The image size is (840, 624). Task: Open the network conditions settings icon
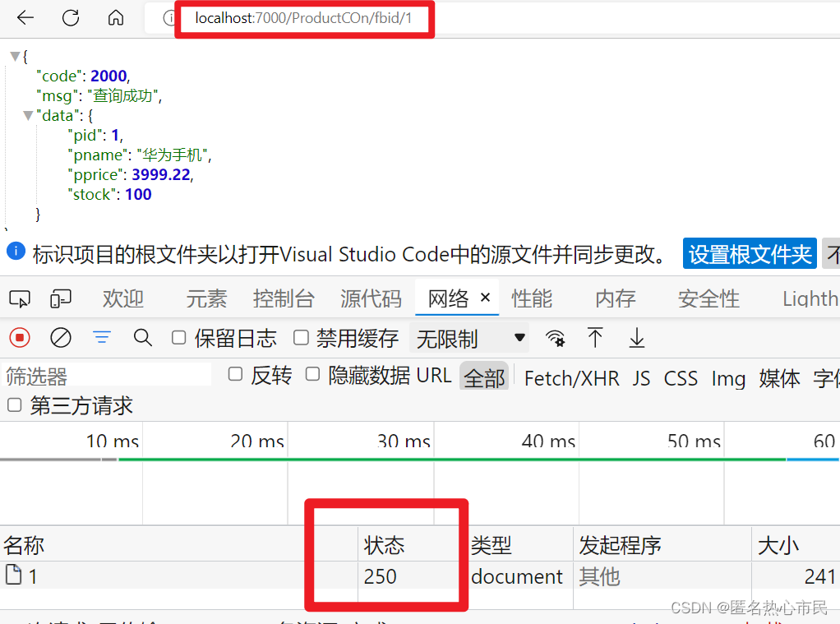556,338
